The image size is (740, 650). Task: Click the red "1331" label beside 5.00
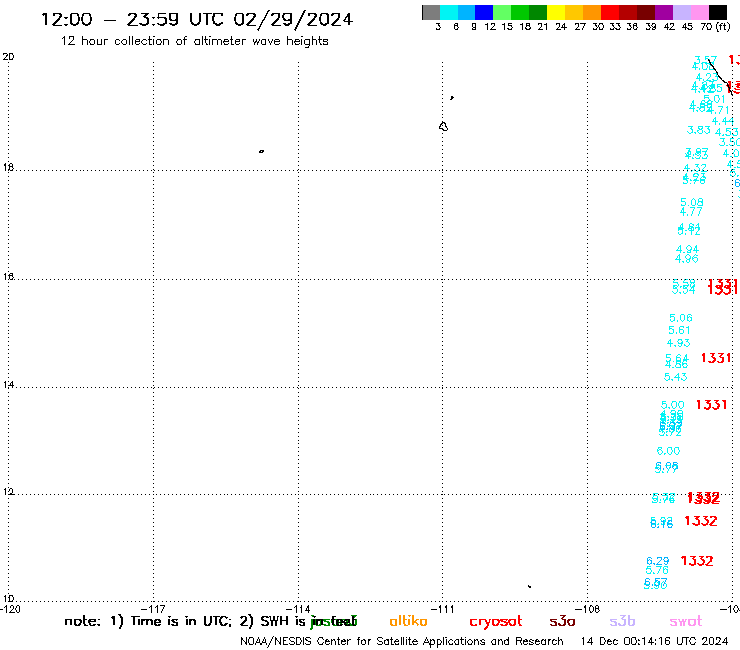(x=712, y=405)
